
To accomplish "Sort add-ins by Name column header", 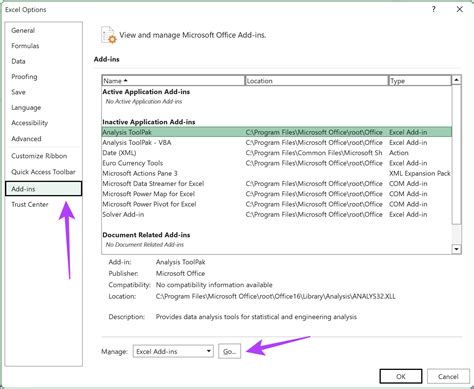I will coord(173,81).
